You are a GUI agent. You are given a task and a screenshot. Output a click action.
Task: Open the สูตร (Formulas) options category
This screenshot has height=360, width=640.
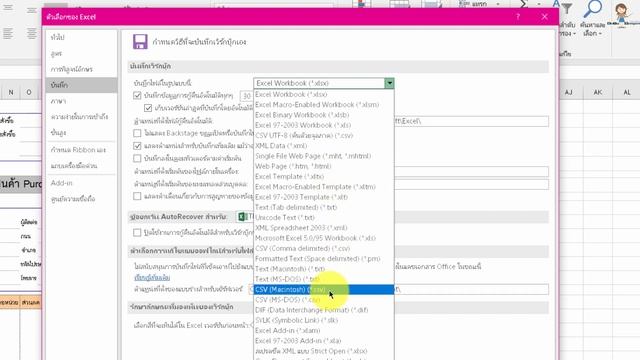82,53
